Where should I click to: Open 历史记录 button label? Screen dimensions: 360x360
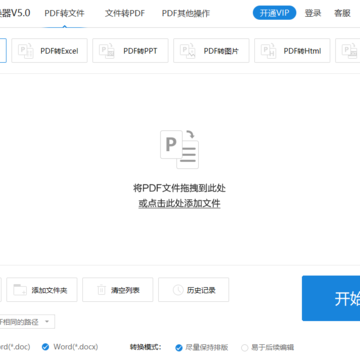201,290
